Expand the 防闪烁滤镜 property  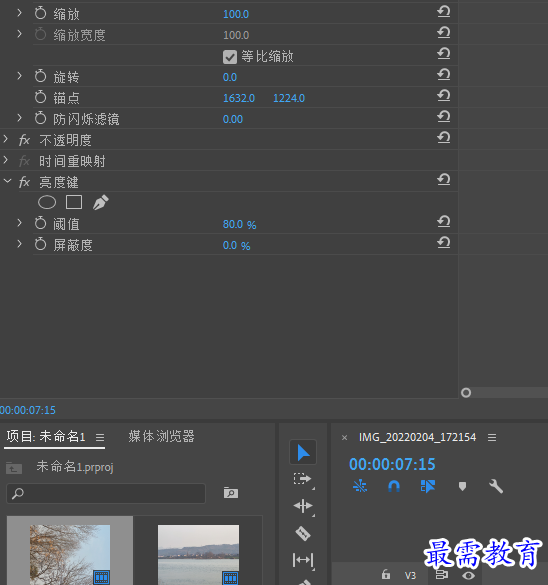(19, 118)
